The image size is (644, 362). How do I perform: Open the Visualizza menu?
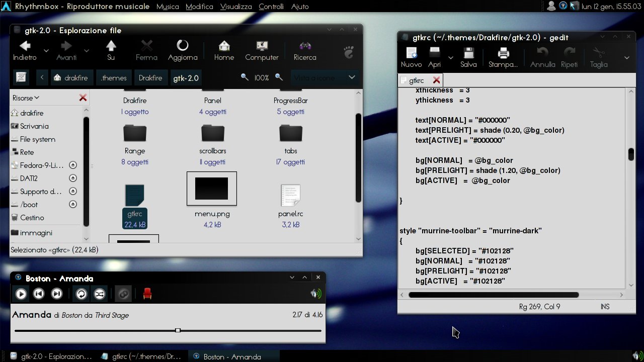point(236,7)
